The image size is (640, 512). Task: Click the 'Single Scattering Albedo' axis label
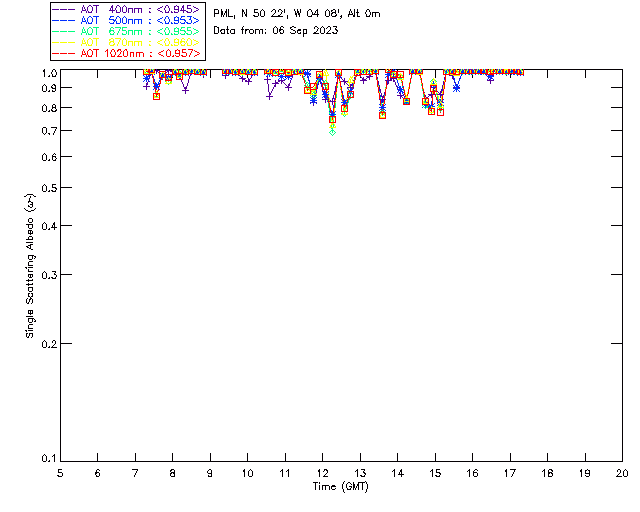[30, 266]
